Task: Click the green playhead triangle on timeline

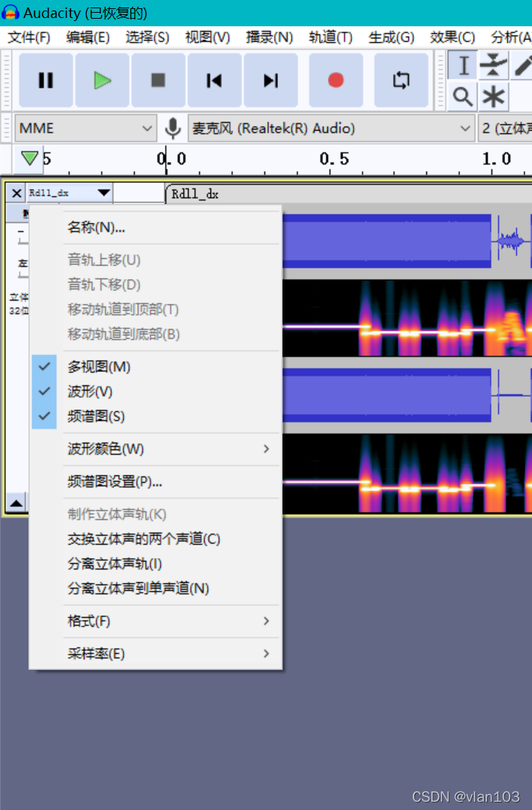Action: [x=29, y=157]
